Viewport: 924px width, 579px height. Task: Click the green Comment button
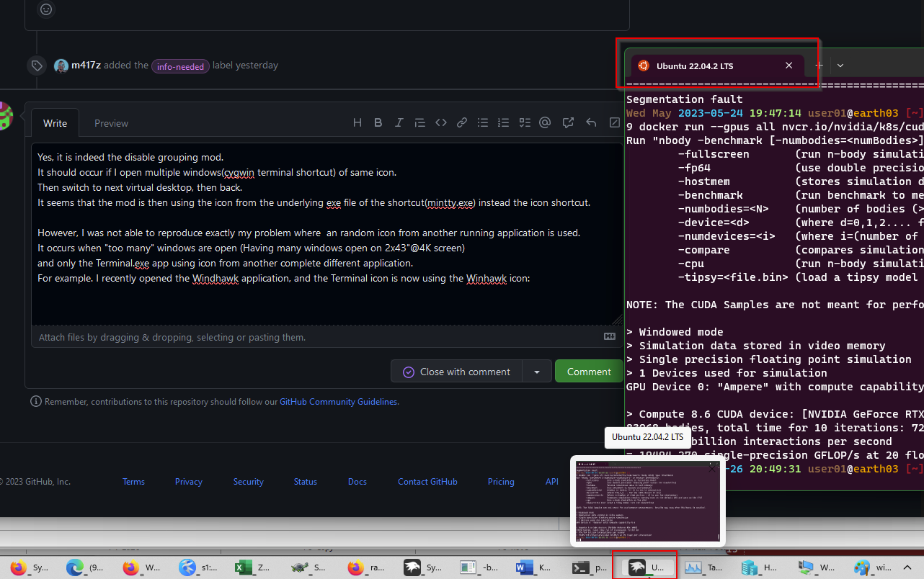tap(589, 371)
